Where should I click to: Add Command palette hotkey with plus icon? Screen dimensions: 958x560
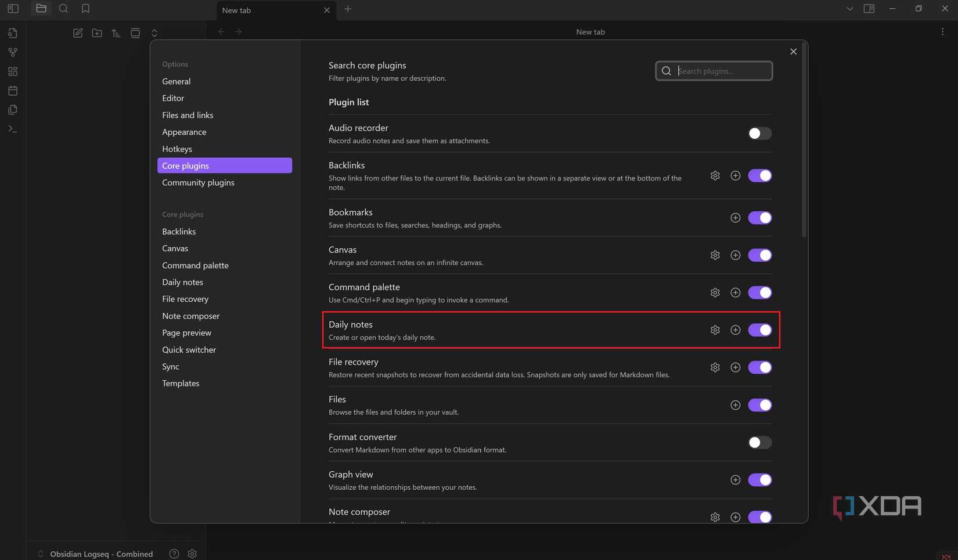(x=735, y=292)
